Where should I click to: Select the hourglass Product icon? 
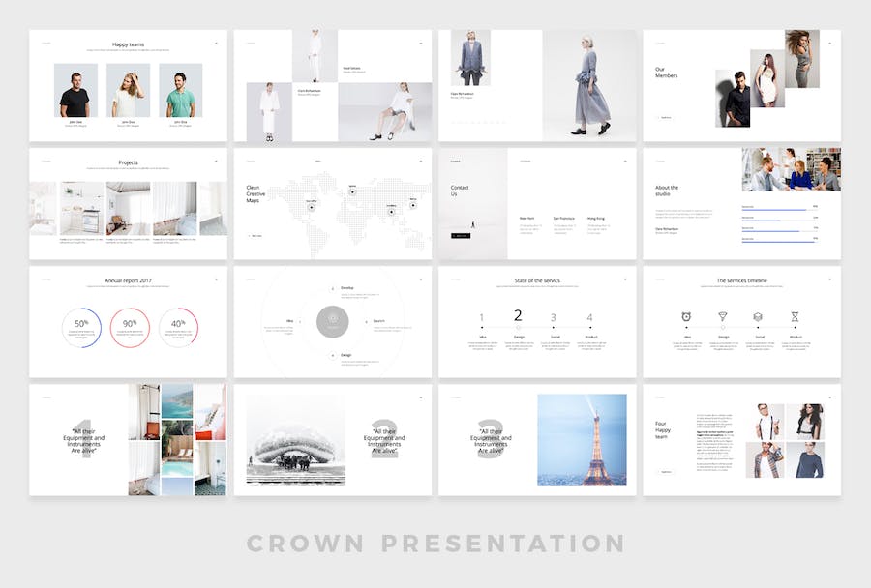click(795, 316)
